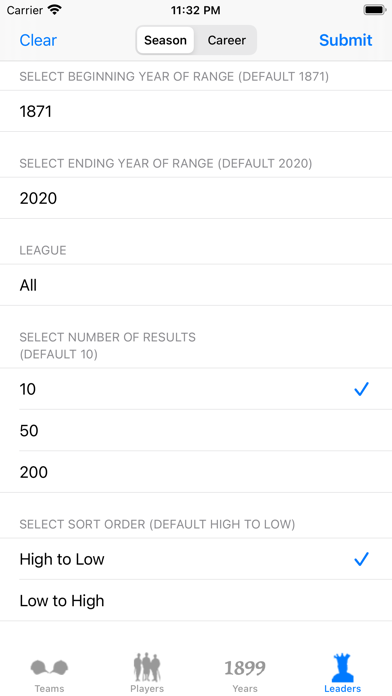Tap the battery icon in status bar
Image resolution: width=392 pixels, height=696 pixels.
pos(375,10)
